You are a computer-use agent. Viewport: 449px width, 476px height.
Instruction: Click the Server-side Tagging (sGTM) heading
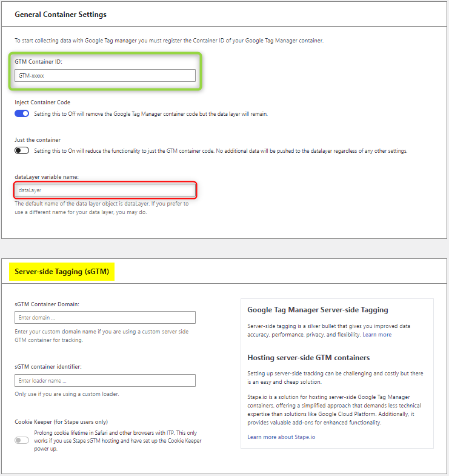[62, 272]
